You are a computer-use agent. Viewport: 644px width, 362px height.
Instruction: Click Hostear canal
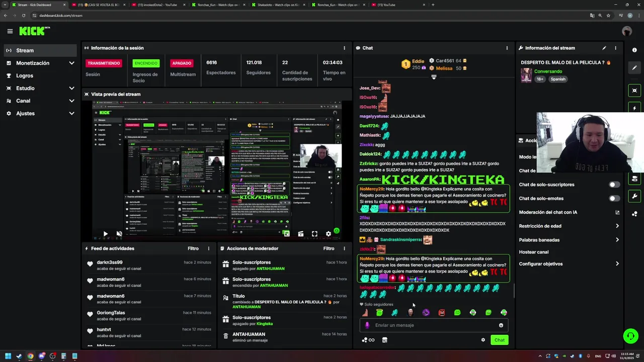(534, 252)
